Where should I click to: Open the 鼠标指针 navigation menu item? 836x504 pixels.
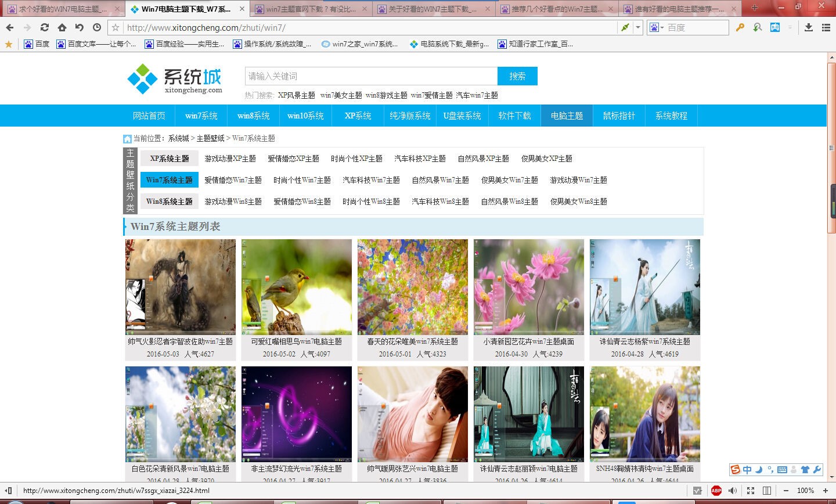tap(619, 116)
